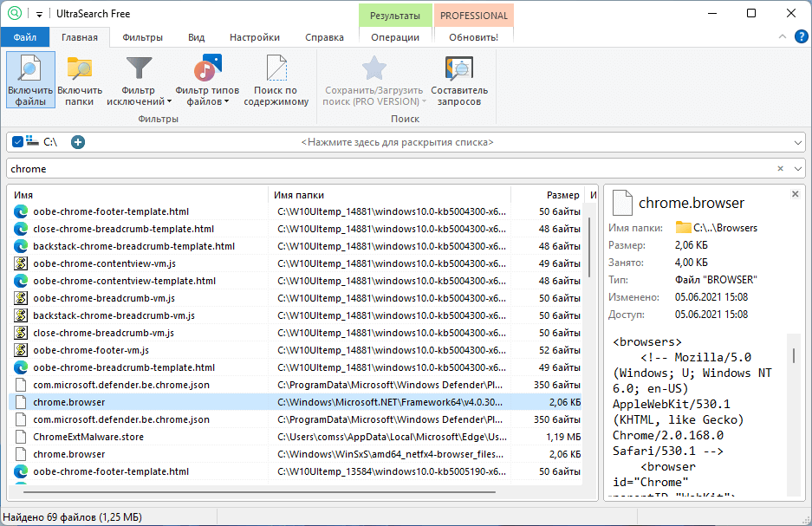Select the Edge icon of close-chrome-breadcrumb-template.html
The image size is (812, 526).
click(x=20, y=229)
